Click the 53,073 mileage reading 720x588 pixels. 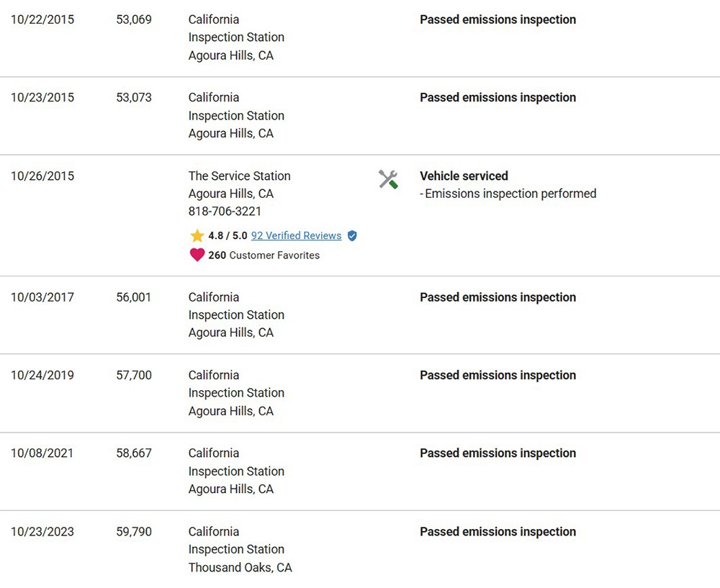(134, 97)
